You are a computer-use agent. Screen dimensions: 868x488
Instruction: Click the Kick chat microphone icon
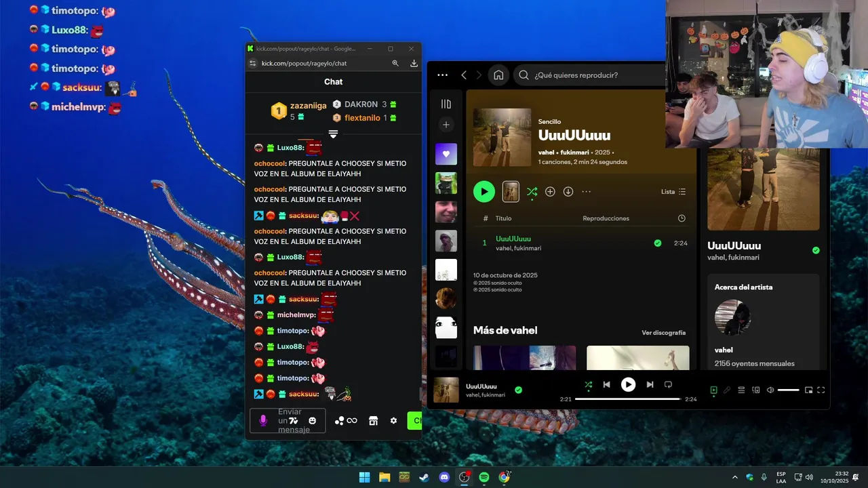coord(263,420)
